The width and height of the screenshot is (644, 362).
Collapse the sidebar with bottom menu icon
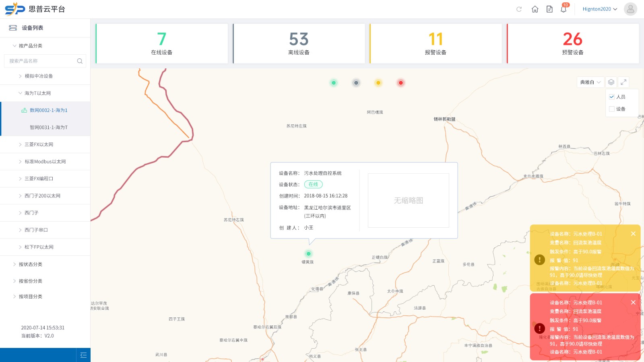[83, 355]
